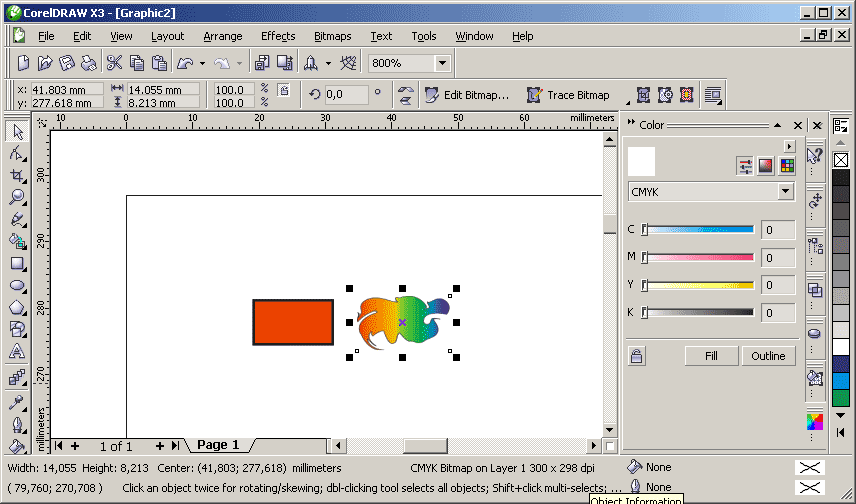
Task: Select the Polygon tool
Action: pyautogui.click(x=17, y=307)
